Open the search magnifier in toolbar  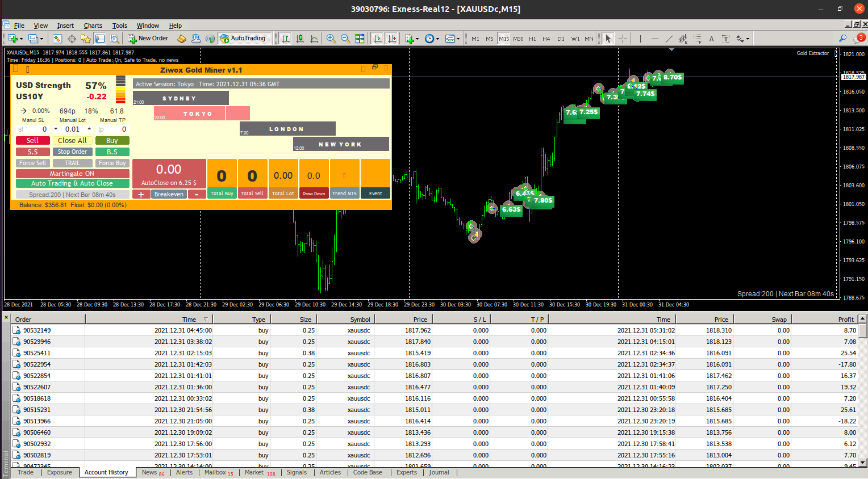click(x=842, y=39)
